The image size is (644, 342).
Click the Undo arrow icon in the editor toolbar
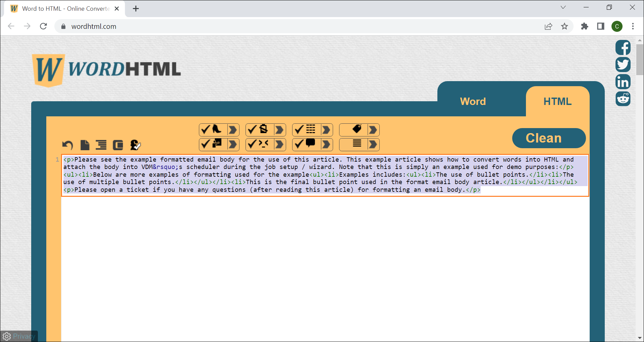pos(67,145)
